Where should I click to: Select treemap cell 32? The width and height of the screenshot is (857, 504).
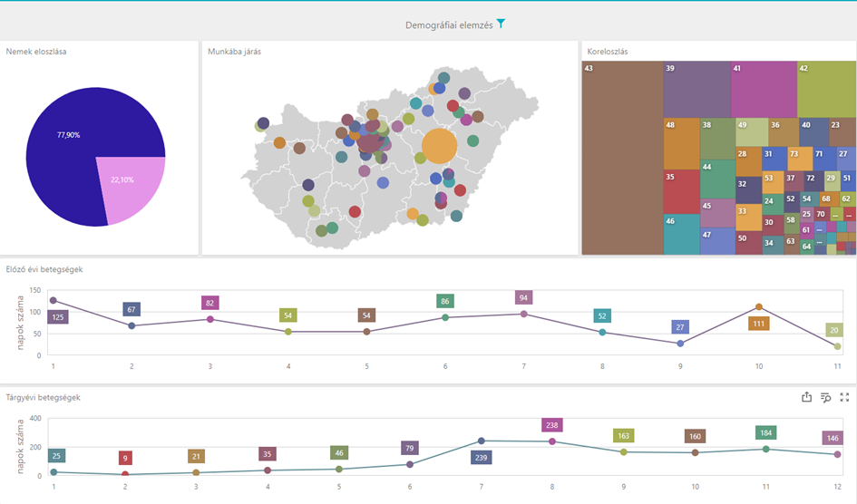(749, 190)
